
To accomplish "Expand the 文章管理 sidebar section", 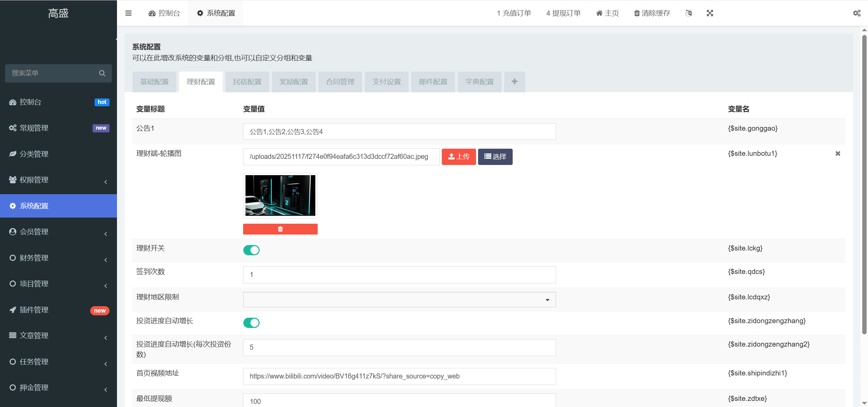I will pos(34,335).
